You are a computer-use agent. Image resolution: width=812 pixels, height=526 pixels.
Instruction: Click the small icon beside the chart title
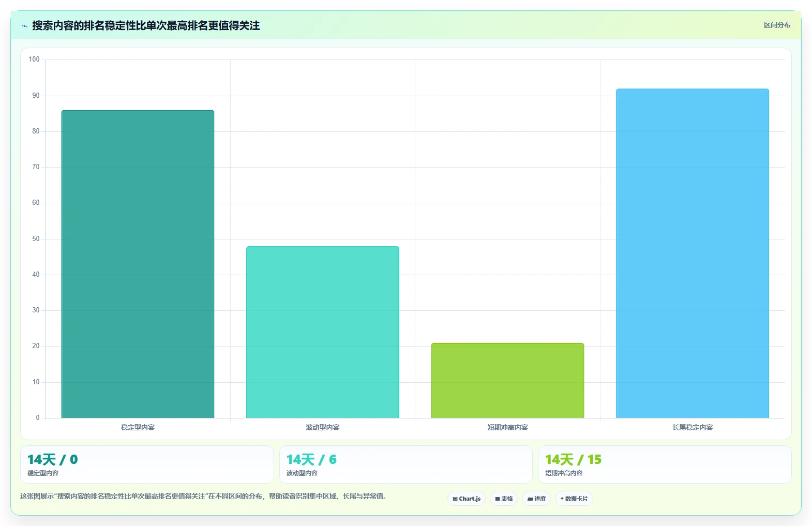(x=24, y=26)
